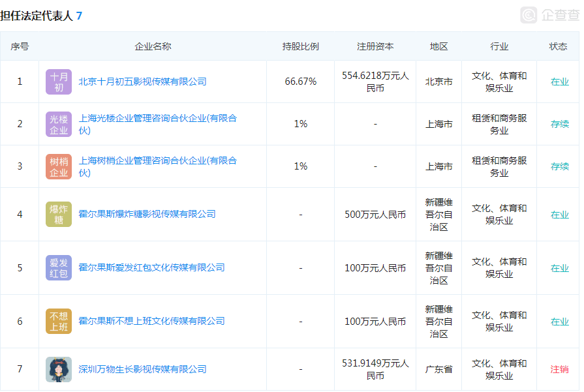Click 554.6218万元人民币 registered capital cell
This screenshot has width=584, height=392.
tap(375, 82)
